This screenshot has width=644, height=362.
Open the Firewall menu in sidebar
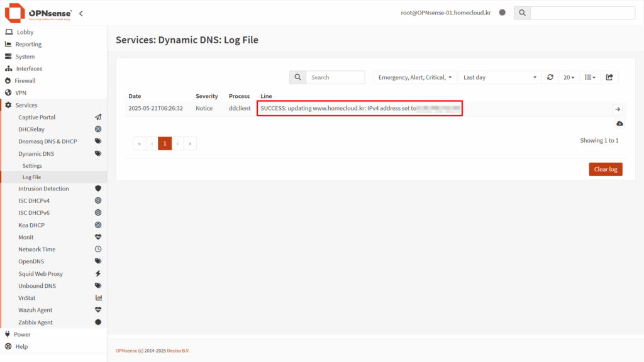pos(26,80)
